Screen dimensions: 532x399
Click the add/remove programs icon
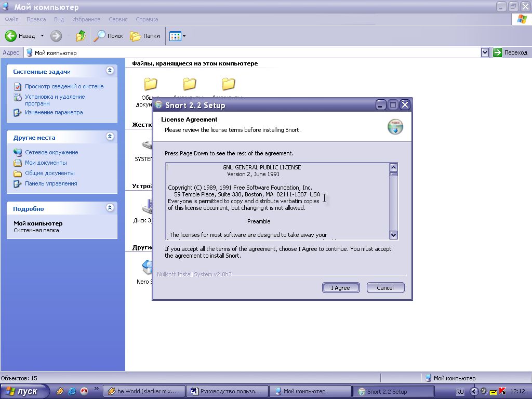[x=18, y=97]
